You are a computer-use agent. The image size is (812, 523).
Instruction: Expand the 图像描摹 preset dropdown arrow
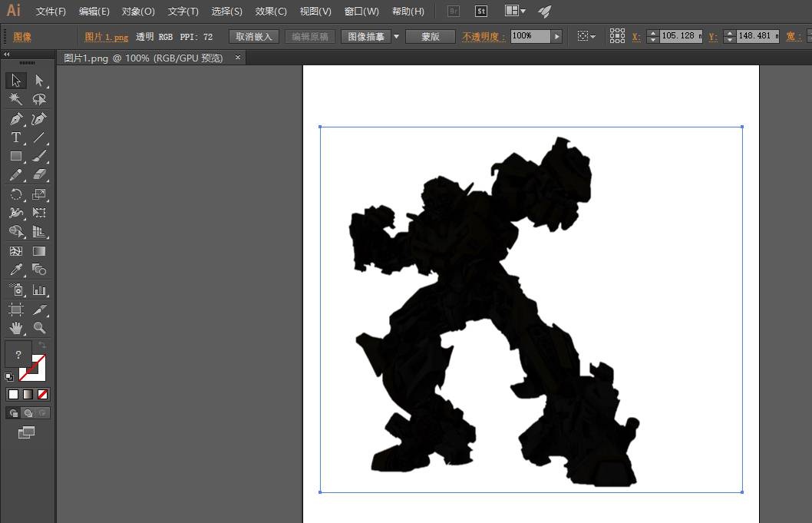pyautogui.click(x=396, y=36)
